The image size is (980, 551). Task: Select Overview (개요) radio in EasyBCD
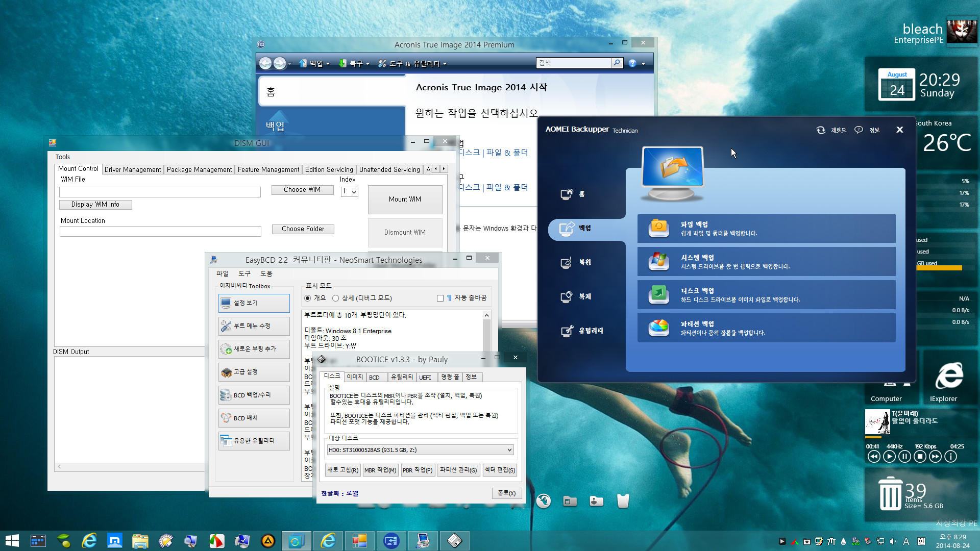click(307, 298)
